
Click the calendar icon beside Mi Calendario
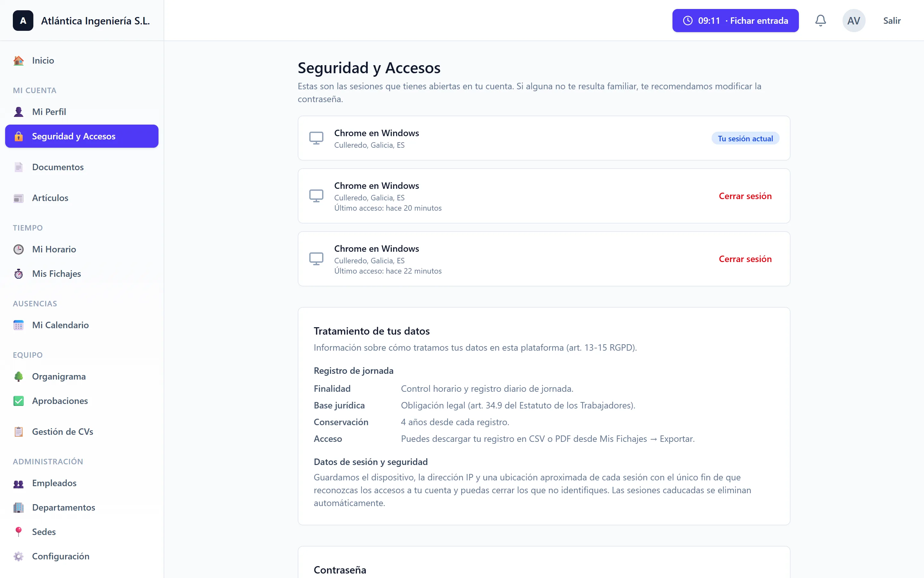pyautogui.click(x=18, y=325)
